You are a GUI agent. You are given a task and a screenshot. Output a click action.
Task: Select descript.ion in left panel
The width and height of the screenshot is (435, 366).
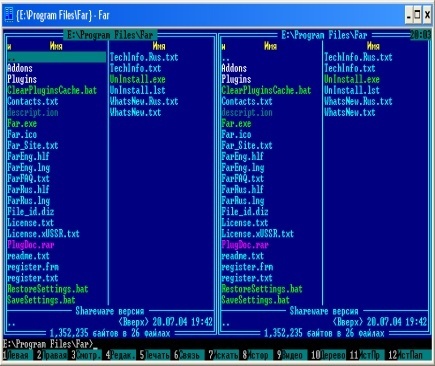(x=33, y=112)
